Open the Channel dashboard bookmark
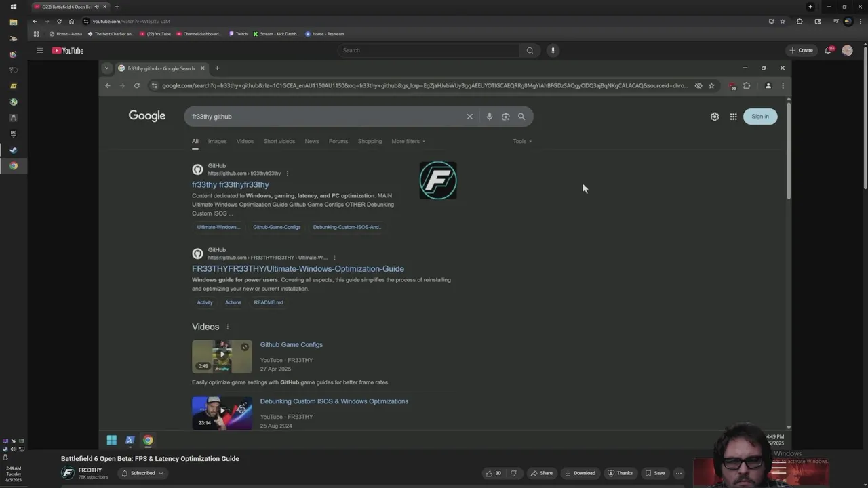868x488 pixels. [199, 34]
